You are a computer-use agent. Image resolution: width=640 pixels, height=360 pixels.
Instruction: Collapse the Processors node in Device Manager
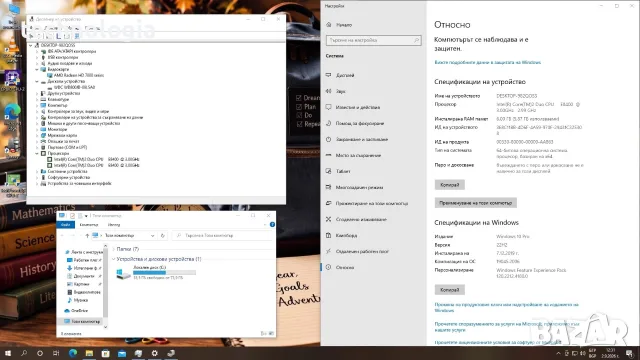[x=37, y=153]
